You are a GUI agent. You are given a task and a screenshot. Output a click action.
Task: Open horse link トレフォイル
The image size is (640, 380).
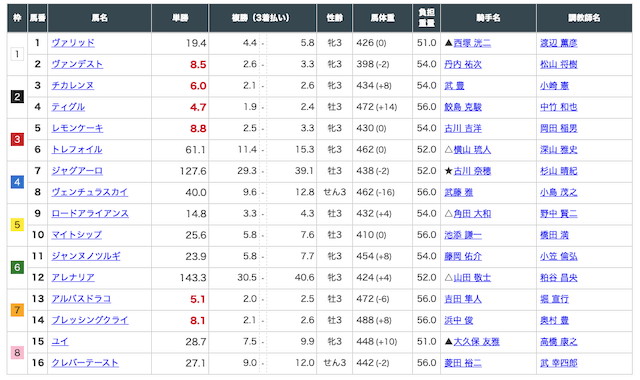coord(77,149)
